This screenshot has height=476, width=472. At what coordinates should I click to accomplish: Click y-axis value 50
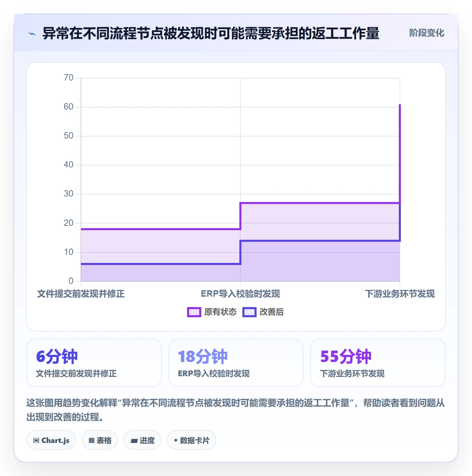[x=68, y=136]
